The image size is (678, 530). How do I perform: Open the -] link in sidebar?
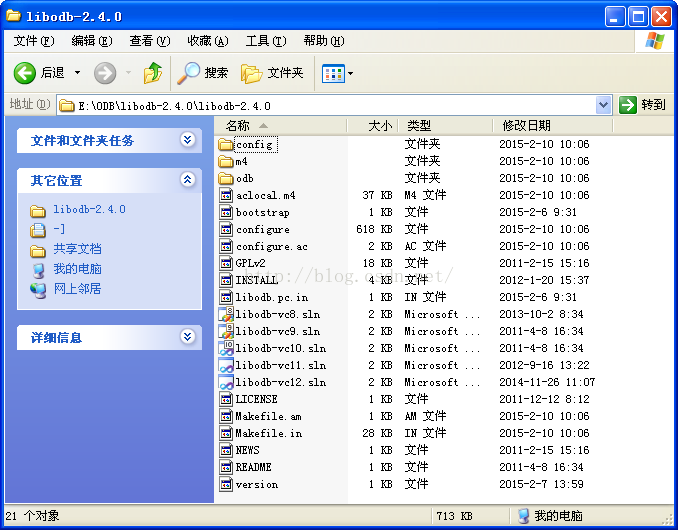coord(59,229)
